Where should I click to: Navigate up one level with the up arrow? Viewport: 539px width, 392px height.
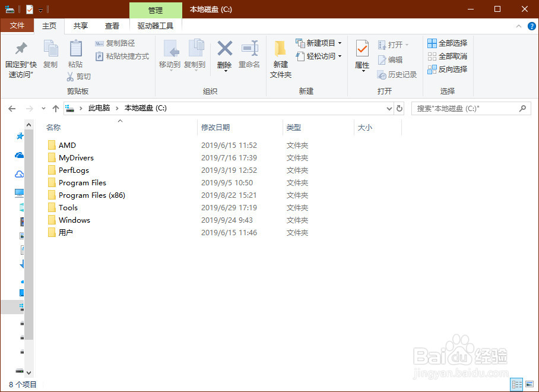click(56, 108)
